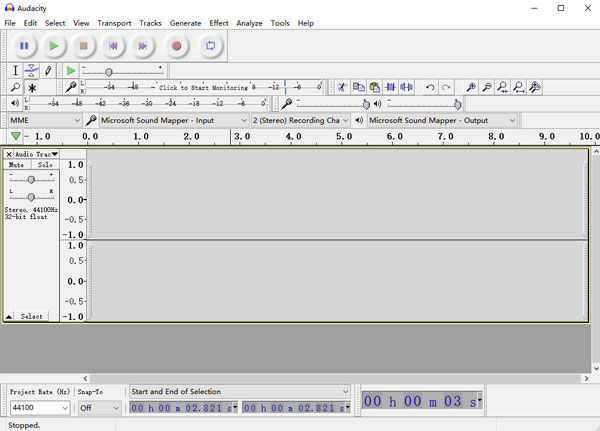Skip to Start of the project
Image resolution: width=600 pixels, height=431 pixels.
click(113, 46)
